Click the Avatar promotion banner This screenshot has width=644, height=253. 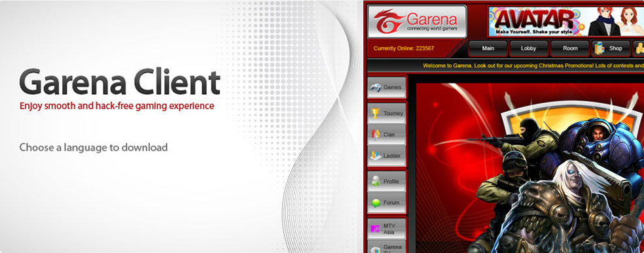[x=565, y=22]
